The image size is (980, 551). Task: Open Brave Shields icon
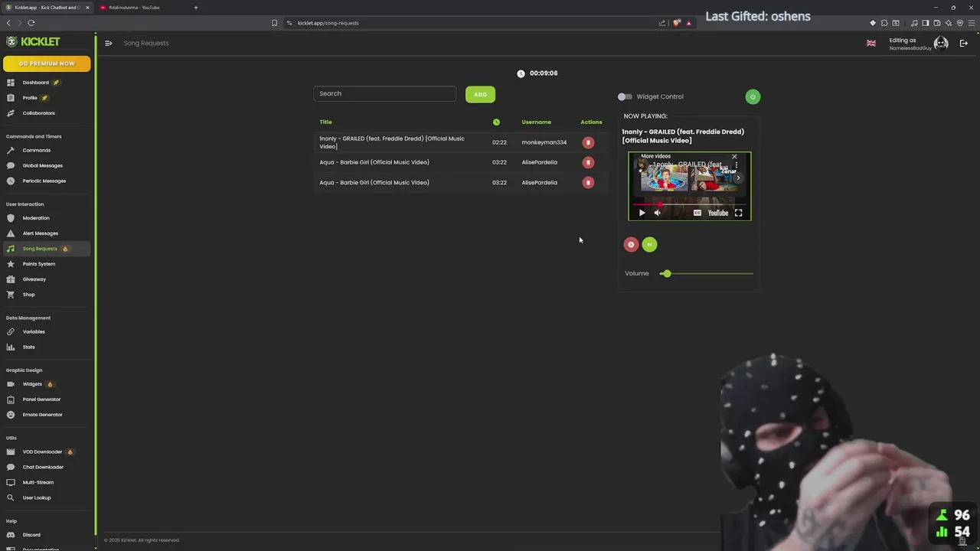676,23
